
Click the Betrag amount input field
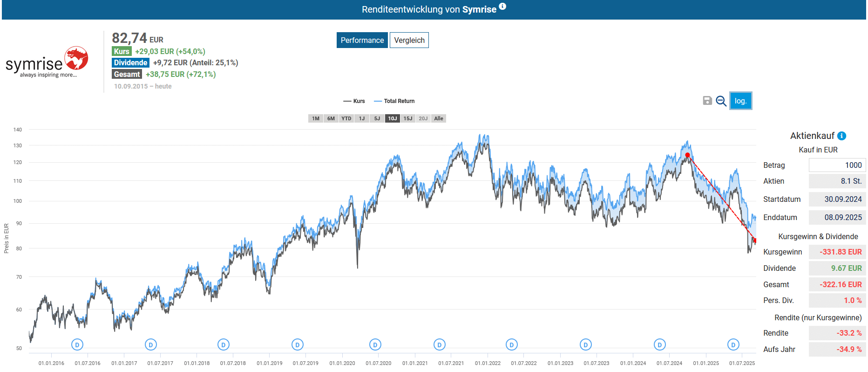tap(837, 165)
